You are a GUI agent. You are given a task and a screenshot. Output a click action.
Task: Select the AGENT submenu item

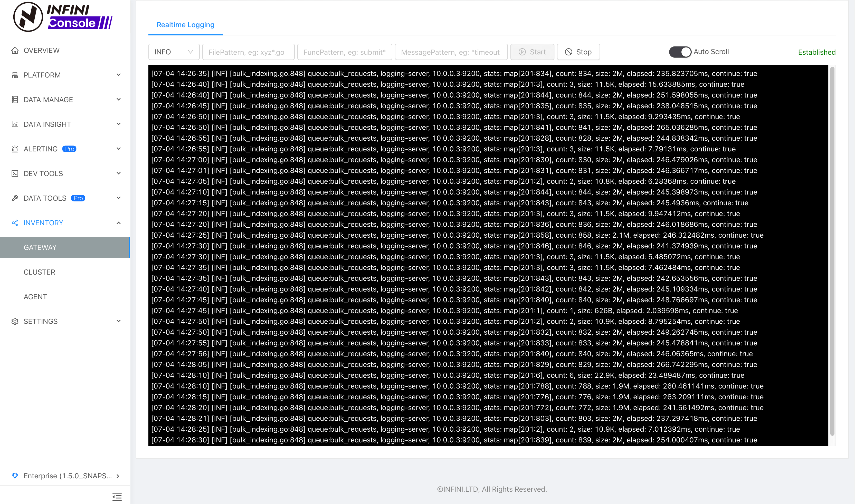(65, 296)
